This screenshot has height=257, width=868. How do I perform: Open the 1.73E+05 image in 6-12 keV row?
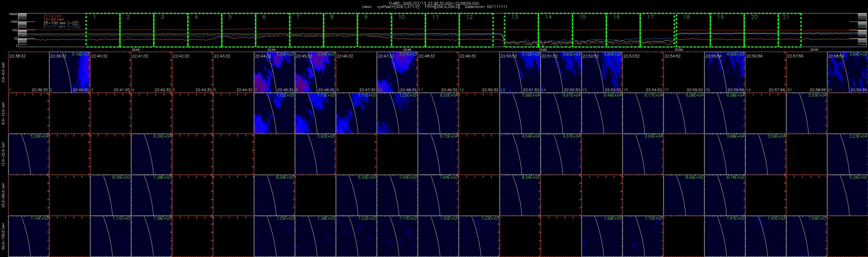pos(315,113)
